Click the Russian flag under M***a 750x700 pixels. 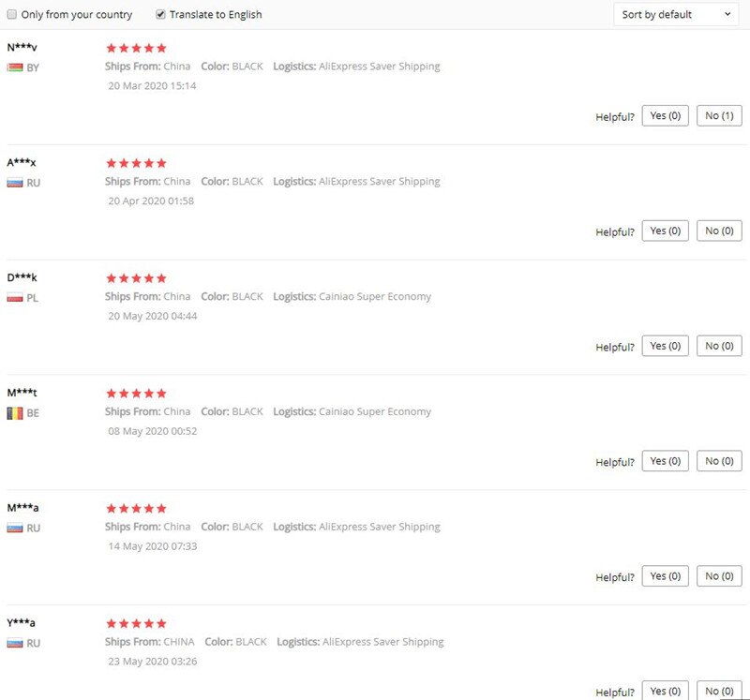pos(15,528)
